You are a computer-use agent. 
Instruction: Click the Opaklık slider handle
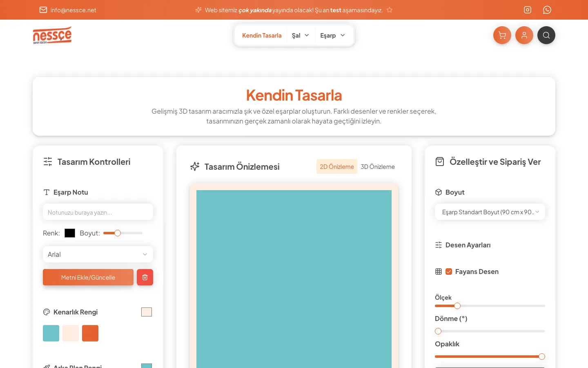(542, 357)
